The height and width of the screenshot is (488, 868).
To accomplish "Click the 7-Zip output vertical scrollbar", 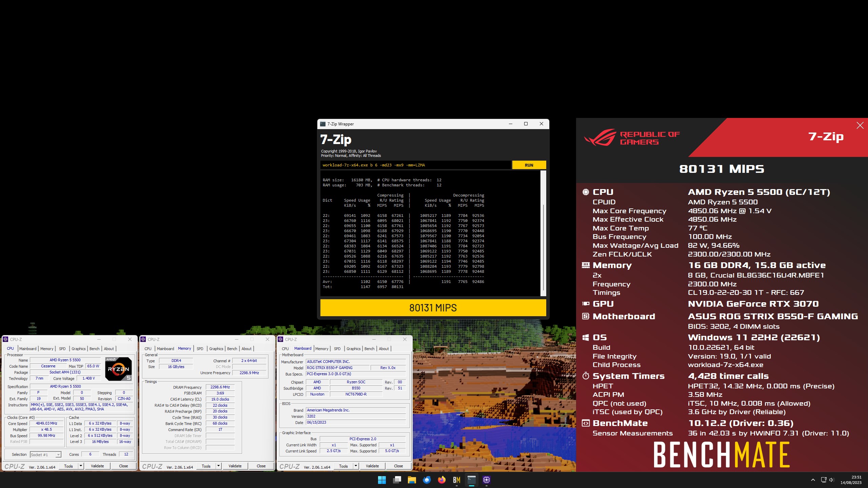I will (x=543, y=247).
